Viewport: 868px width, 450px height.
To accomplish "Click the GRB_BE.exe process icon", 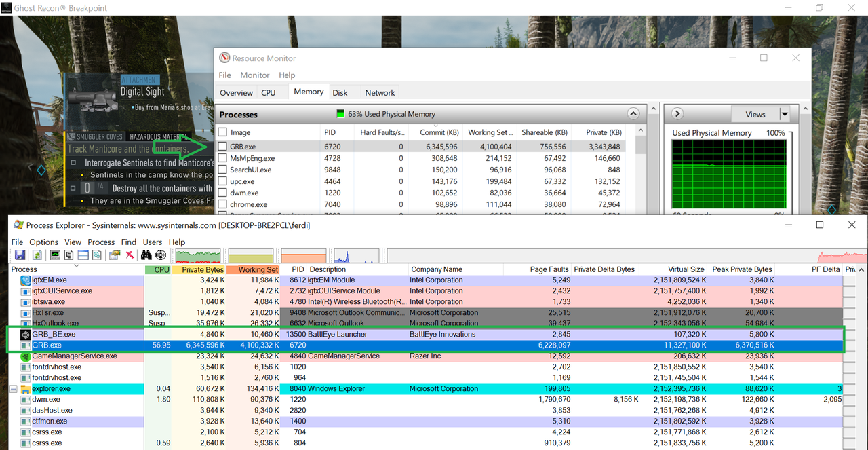I will (x=26, y=334).
